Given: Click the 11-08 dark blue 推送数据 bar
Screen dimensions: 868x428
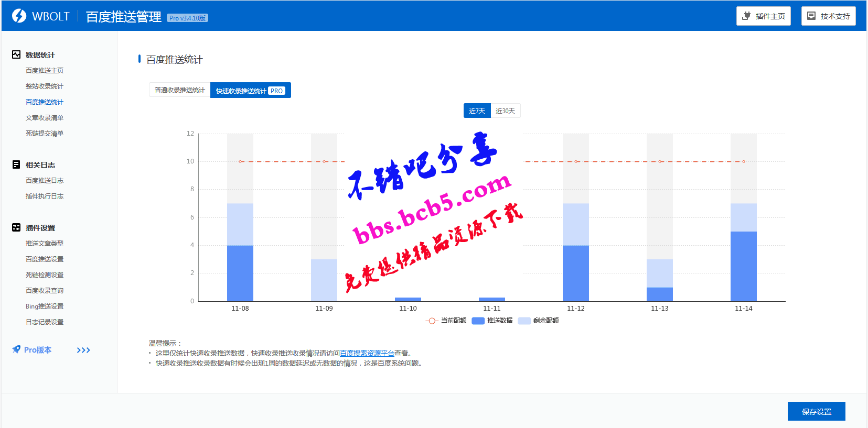Looking at the screenshot, I should [240, 273].
